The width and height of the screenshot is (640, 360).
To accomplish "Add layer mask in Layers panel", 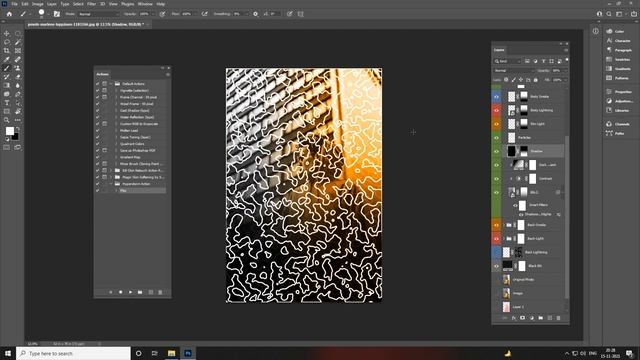I will point(522,318).
